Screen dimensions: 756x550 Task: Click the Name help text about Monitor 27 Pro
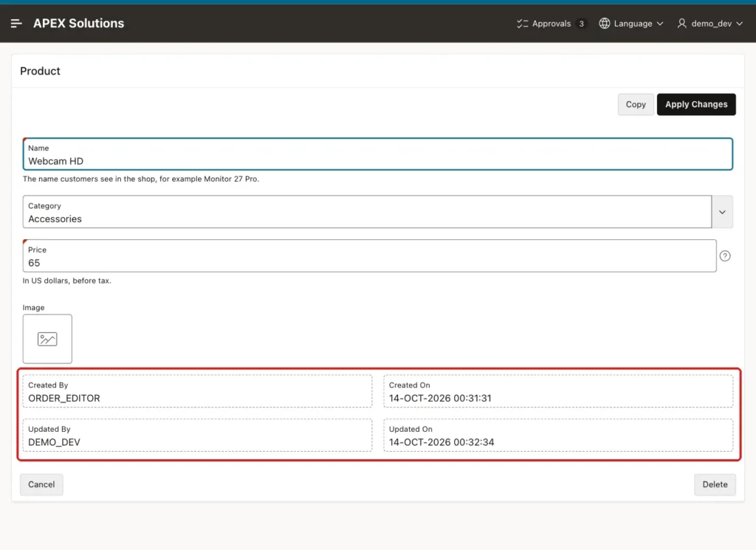(x=141, y=179)
